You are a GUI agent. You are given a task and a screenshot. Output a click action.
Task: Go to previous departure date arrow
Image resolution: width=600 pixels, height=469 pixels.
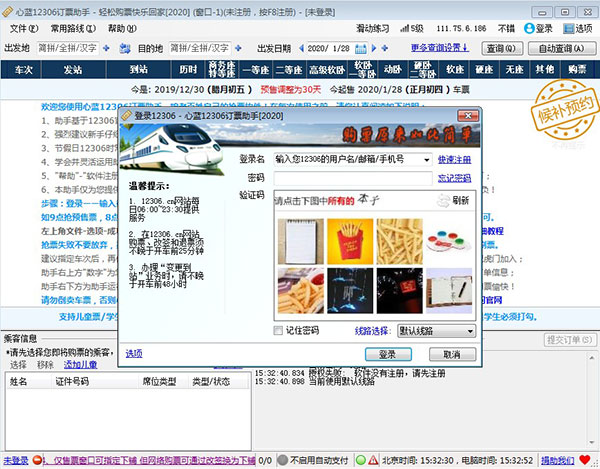pyautogui.click(x=302, y=48)
